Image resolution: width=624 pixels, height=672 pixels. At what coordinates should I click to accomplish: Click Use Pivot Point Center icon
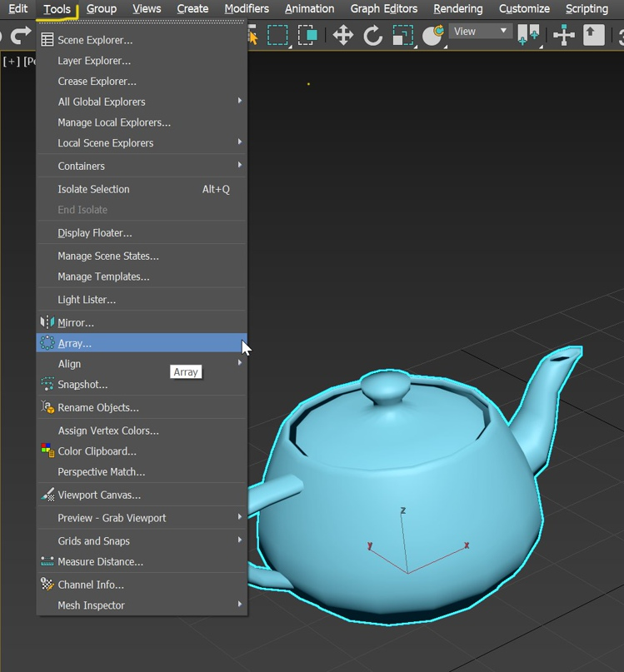[528, 35]
